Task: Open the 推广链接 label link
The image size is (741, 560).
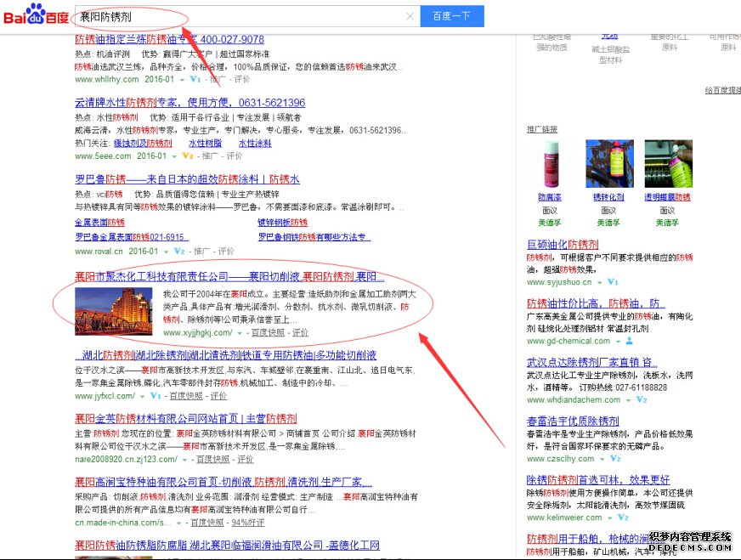Action: [x=542, y=129]
